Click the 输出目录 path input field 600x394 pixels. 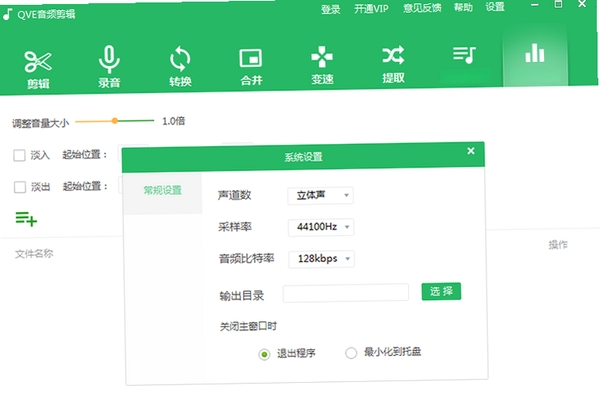(x=346, y=293)
